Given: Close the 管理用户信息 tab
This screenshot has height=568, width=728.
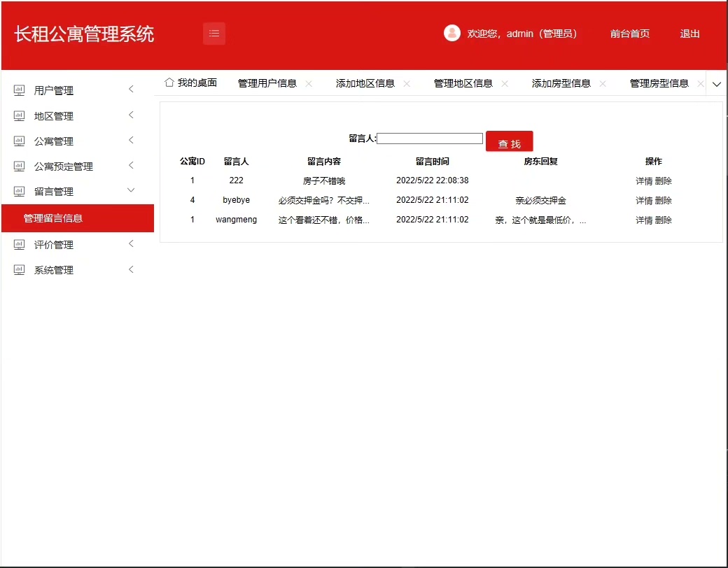Looking at the screenshot, I should (x=309, y=84).
